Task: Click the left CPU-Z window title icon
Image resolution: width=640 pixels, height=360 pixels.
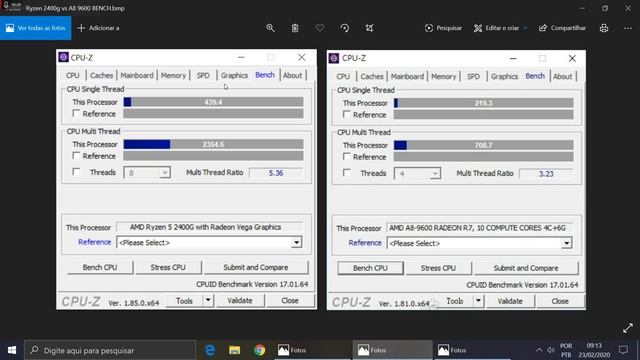Action: point(63,57)
